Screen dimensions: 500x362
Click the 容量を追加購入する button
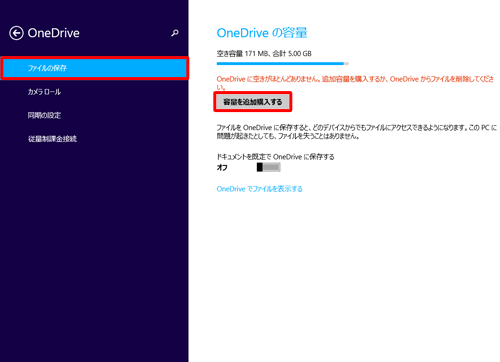point(253,102)
